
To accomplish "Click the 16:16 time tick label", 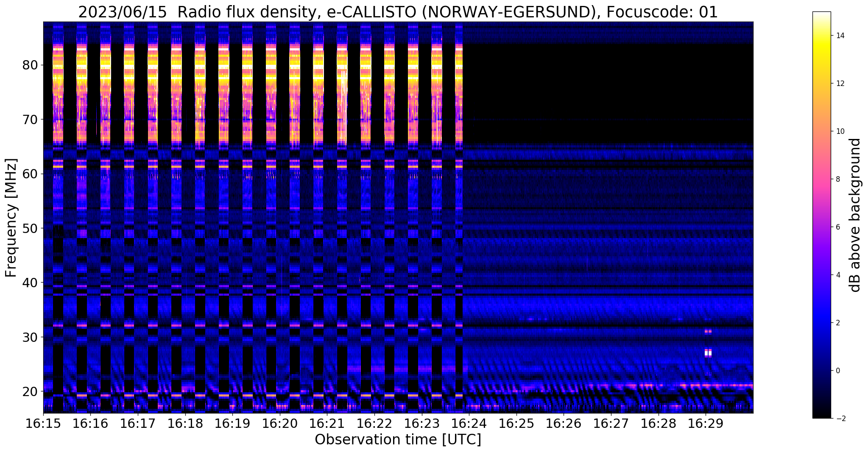I will 90,423.
